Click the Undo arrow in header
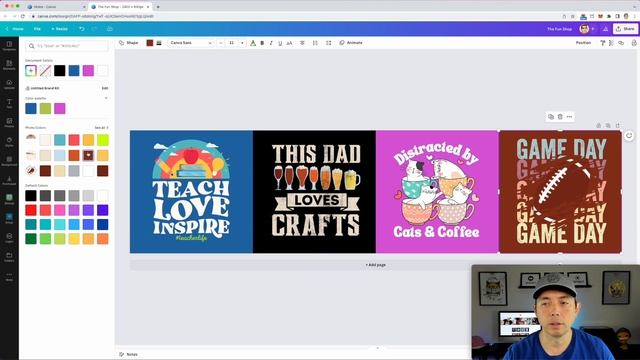Image resolution: width=640 pixels, height=360 pixels. [82, 29]
